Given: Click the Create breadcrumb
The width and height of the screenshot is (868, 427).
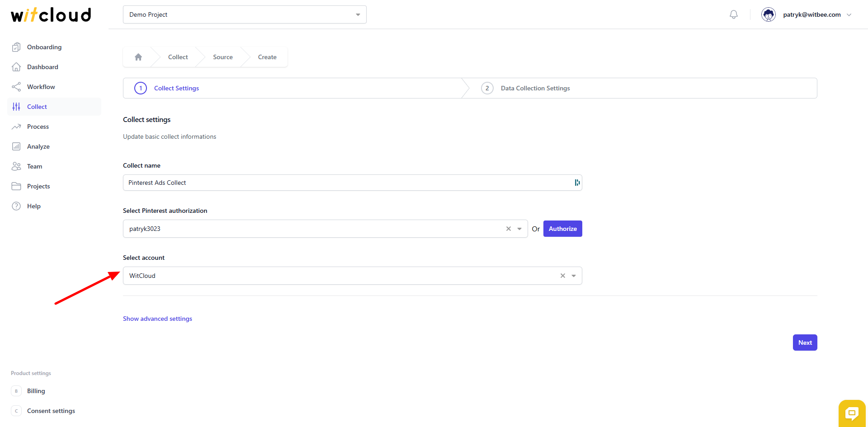Looking at the screenshot, I should click(267, 57).
